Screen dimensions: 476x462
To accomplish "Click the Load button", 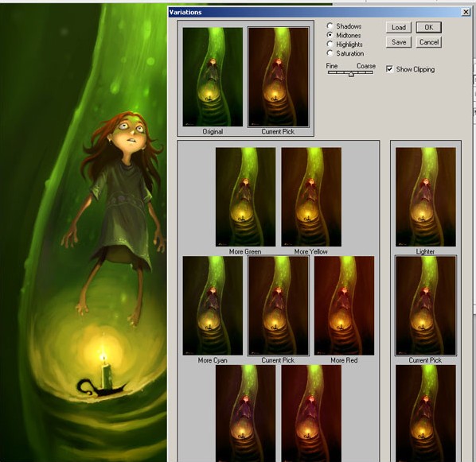I will [399, 27].
